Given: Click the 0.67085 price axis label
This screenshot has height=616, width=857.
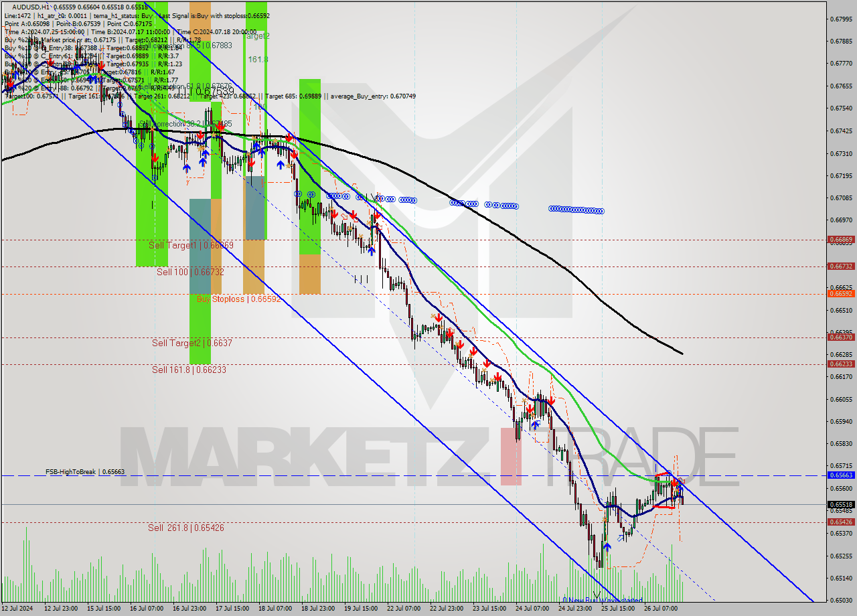Looking at the screenshot, I should point(840,198).
